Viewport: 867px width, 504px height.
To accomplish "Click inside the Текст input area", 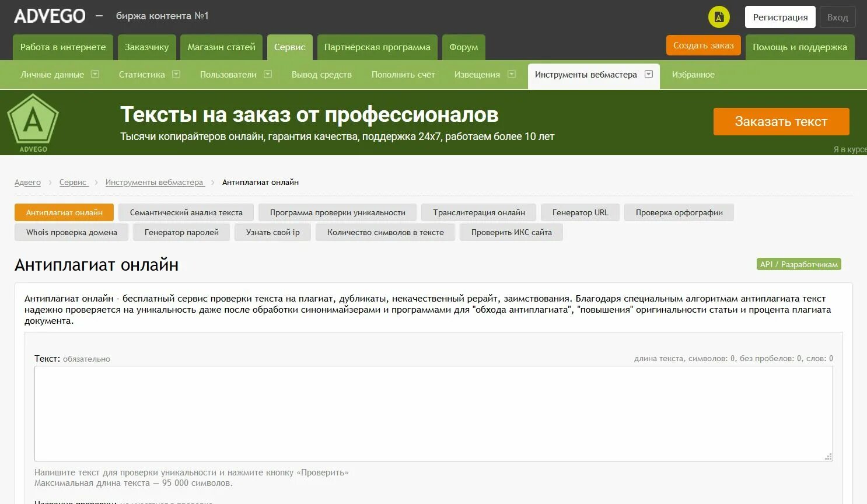I will coord(433,414).
